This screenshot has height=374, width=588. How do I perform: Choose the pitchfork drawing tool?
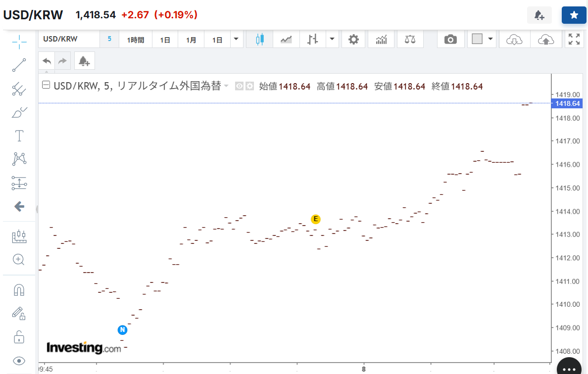(19, 89)
